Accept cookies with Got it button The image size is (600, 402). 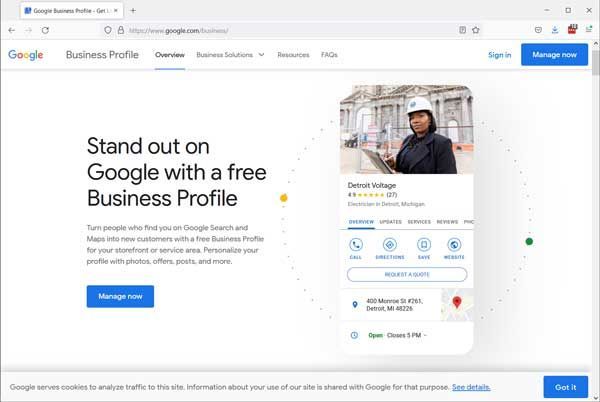(x=566, y=387)
